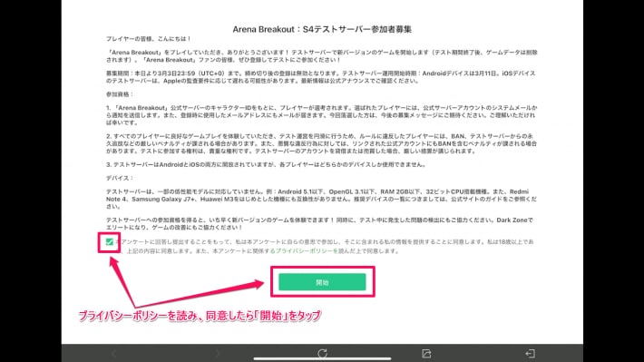Tap the white home indicator bar
The height and width of the screenshot is (362, 644).
click(x=322, y=358)
